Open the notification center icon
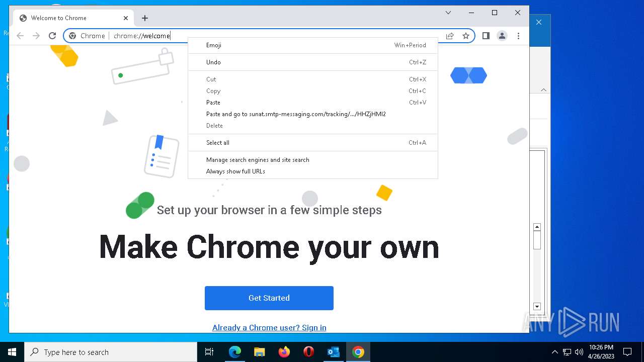Screen dimensions: 644x362 [x=627, y=352]
